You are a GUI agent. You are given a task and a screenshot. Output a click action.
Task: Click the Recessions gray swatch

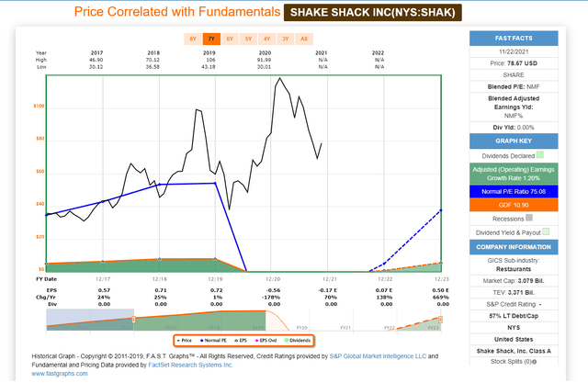pos(529,218)
